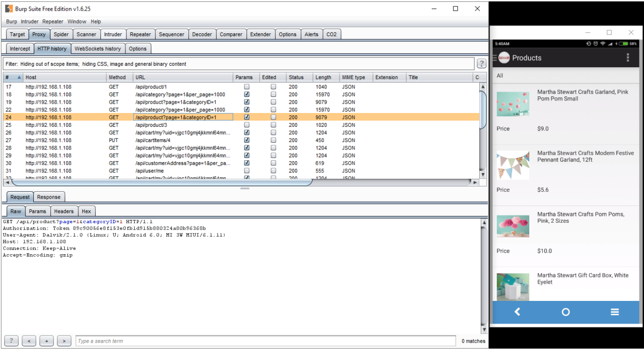Click the request pane scroll up arrow
Viewport: 644px width, 350px height.
[484, 223]
